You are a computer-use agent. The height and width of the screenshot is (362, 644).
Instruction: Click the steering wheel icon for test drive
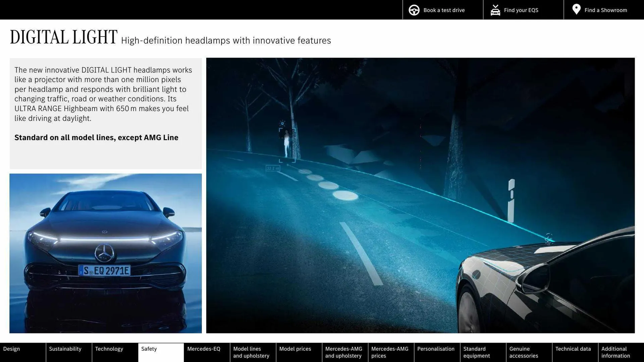tap(414, 10)
